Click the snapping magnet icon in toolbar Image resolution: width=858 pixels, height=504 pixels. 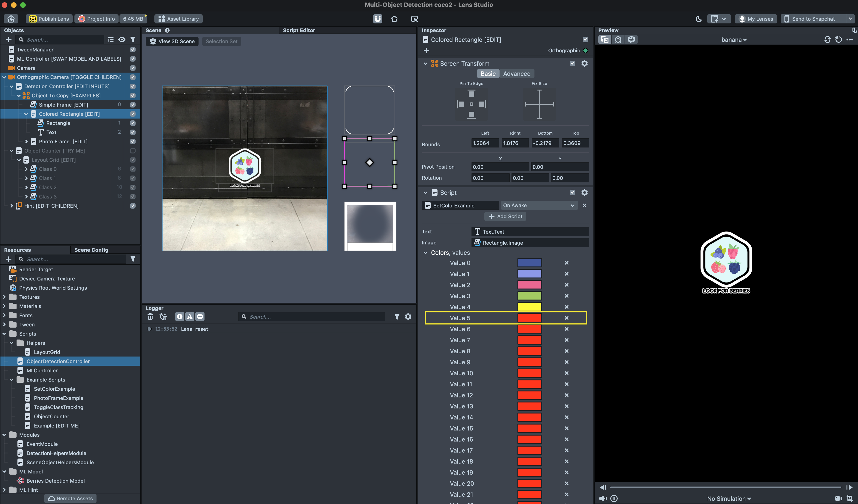378,19
